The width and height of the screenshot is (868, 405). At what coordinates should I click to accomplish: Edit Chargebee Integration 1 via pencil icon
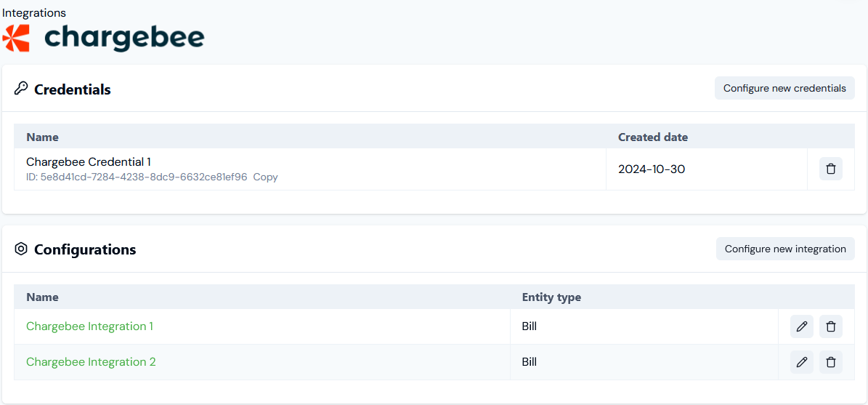(802, 327)
